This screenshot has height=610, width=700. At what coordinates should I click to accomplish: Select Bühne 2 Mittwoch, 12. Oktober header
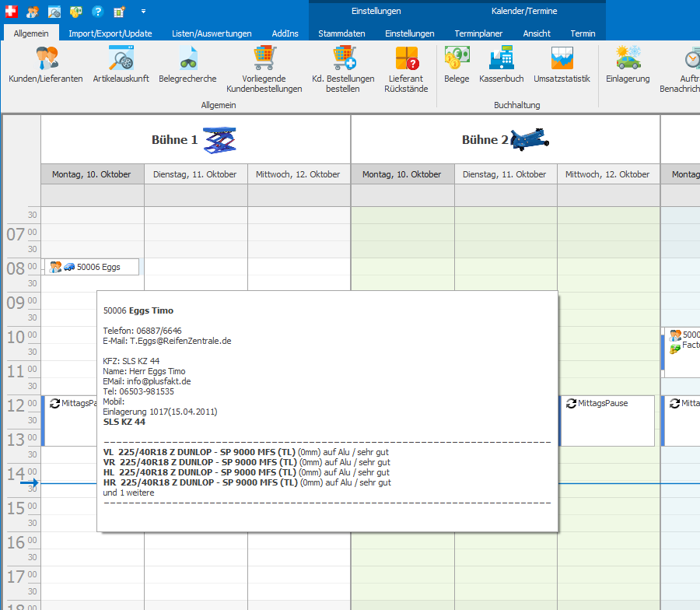coord(608,174)
